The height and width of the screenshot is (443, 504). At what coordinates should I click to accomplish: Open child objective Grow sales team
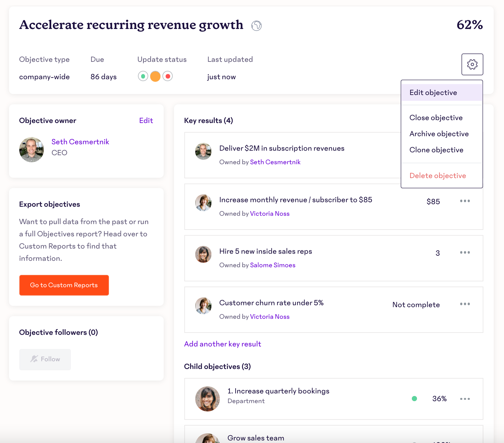click(x=256, y=438)
